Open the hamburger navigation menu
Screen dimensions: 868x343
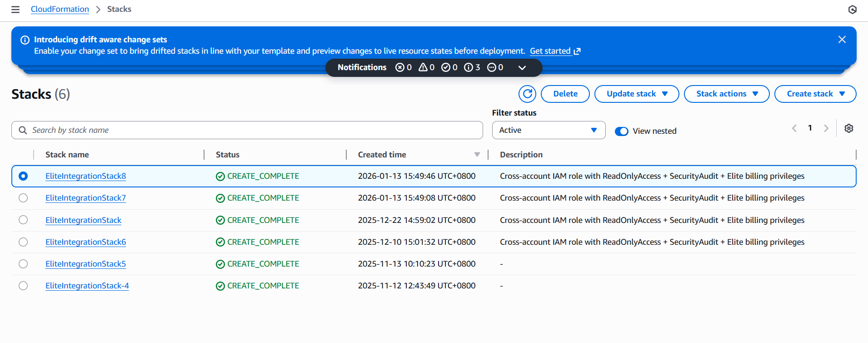tap(15, 10)
